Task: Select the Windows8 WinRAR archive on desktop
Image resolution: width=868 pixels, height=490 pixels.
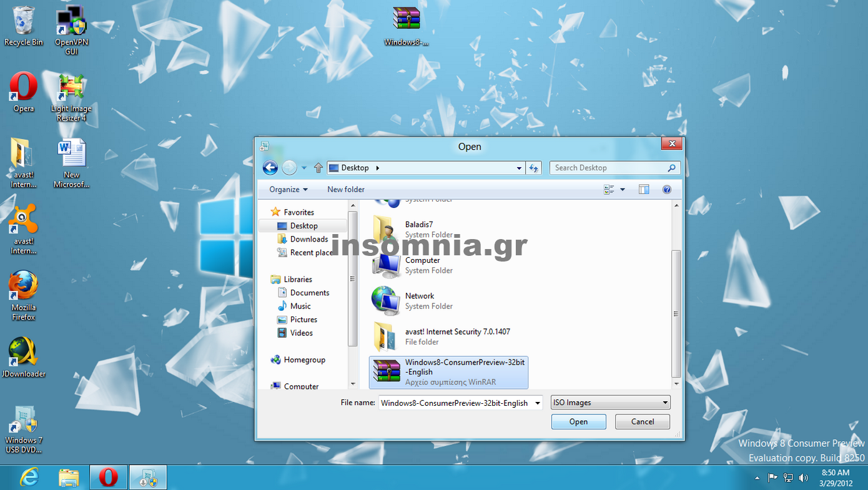Action: coord(407,26)
